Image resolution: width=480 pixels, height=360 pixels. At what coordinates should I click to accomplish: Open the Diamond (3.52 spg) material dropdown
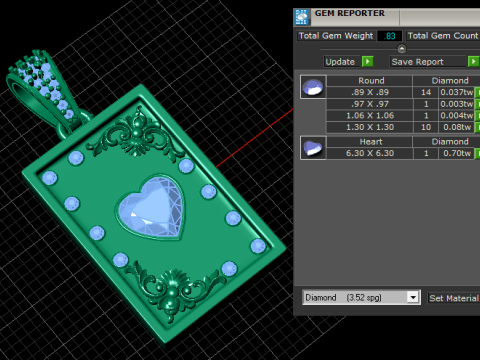tap(413, 297)
